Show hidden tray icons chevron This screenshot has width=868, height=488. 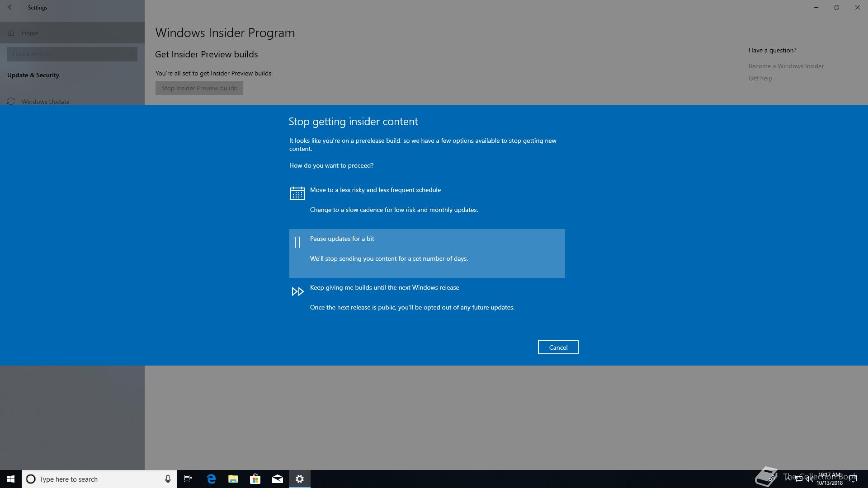(788, 478)
